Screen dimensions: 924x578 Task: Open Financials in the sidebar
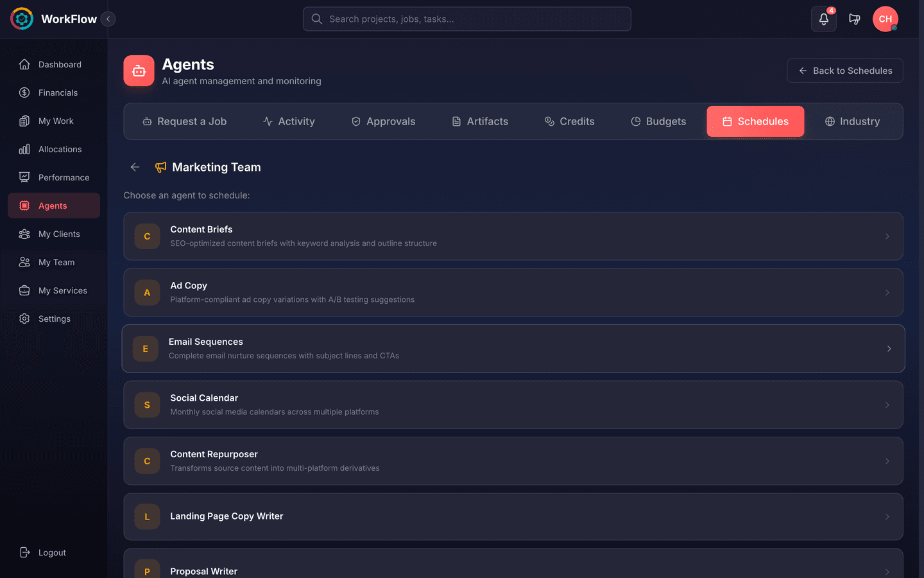coord(54,92)
